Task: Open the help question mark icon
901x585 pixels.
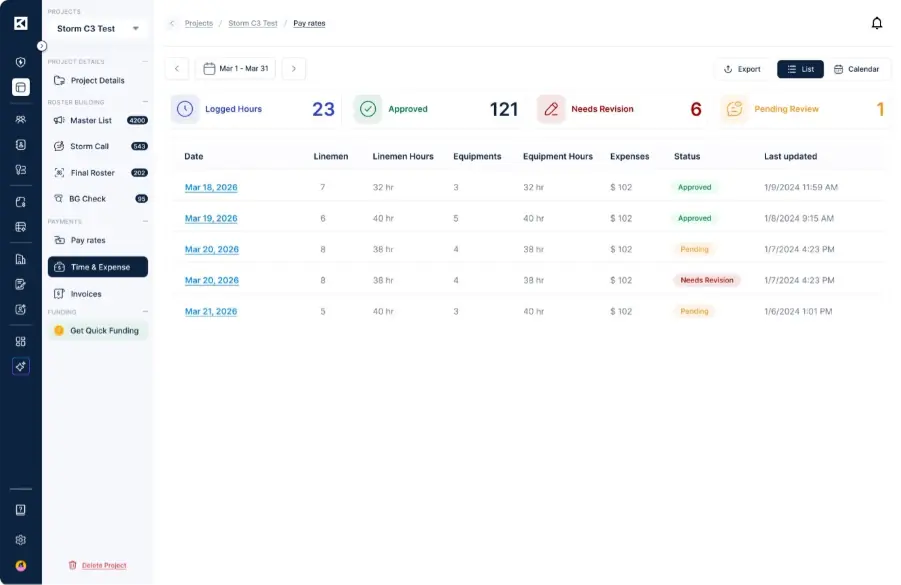Action: point(21,510)
